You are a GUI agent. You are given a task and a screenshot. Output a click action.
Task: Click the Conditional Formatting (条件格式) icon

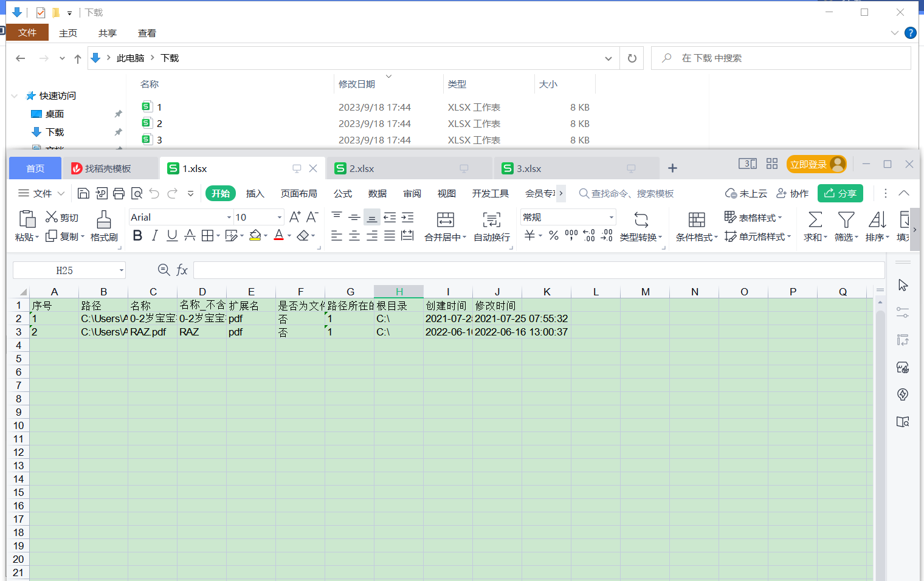coord(697,220)
